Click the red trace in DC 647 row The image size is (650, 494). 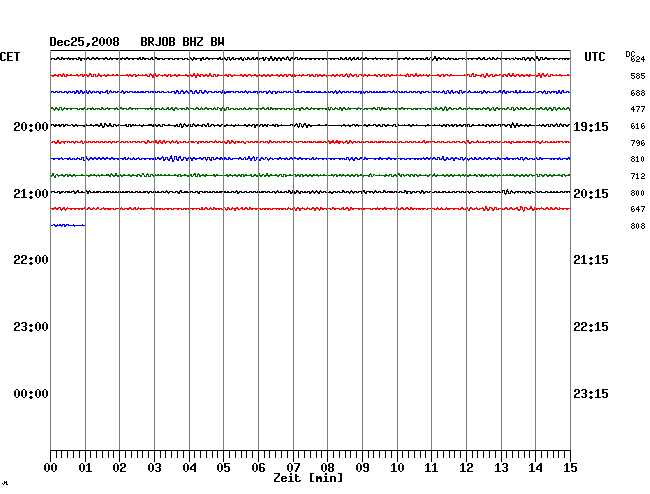pyautogui.click(x=310, y=208)
